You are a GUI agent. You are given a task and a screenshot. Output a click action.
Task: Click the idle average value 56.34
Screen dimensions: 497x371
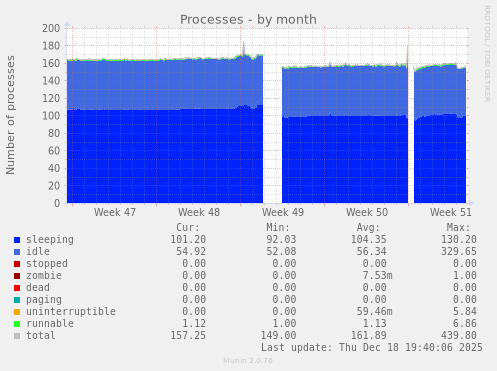pyautogui.click(x=372, y=252)
